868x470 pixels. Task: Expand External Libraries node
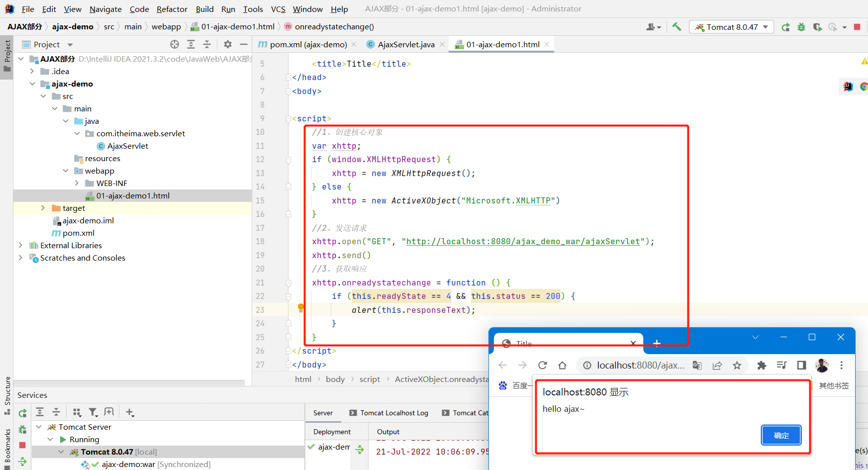[20, 245]
